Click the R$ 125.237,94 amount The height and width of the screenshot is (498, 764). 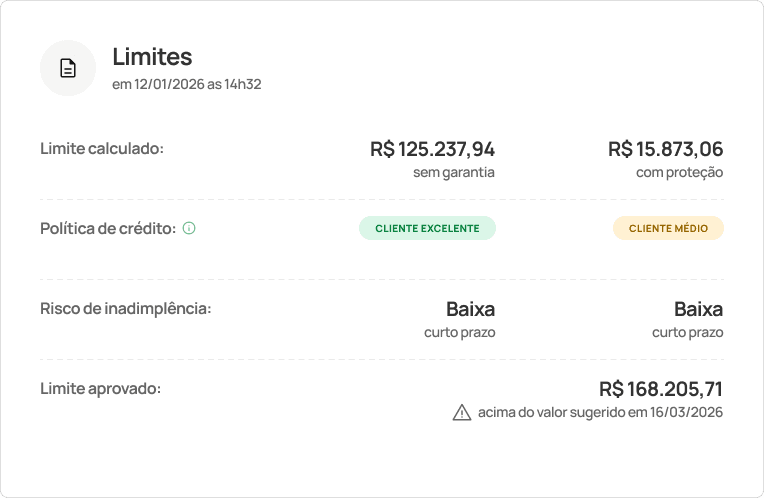pyautogui.click(x=432, y=149)
